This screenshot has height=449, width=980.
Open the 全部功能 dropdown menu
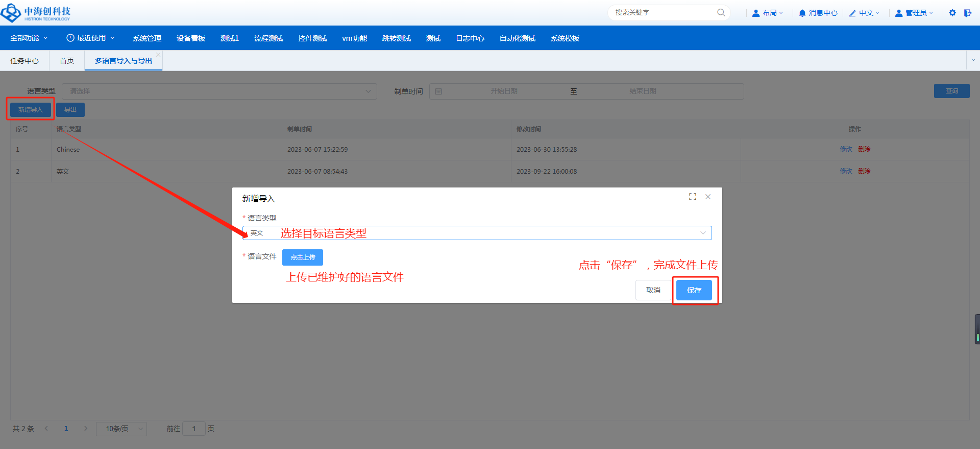coord(29,38)
